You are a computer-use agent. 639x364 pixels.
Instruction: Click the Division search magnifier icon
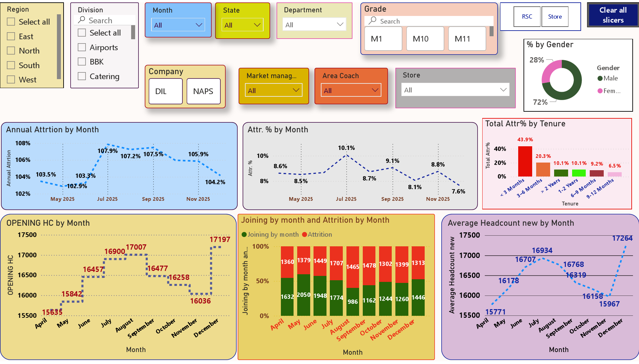pos(82,20)
